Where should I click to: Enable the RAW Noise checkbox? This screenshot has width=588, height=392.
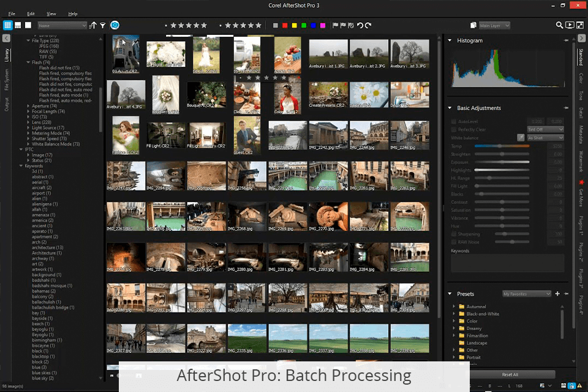[454, 242]
